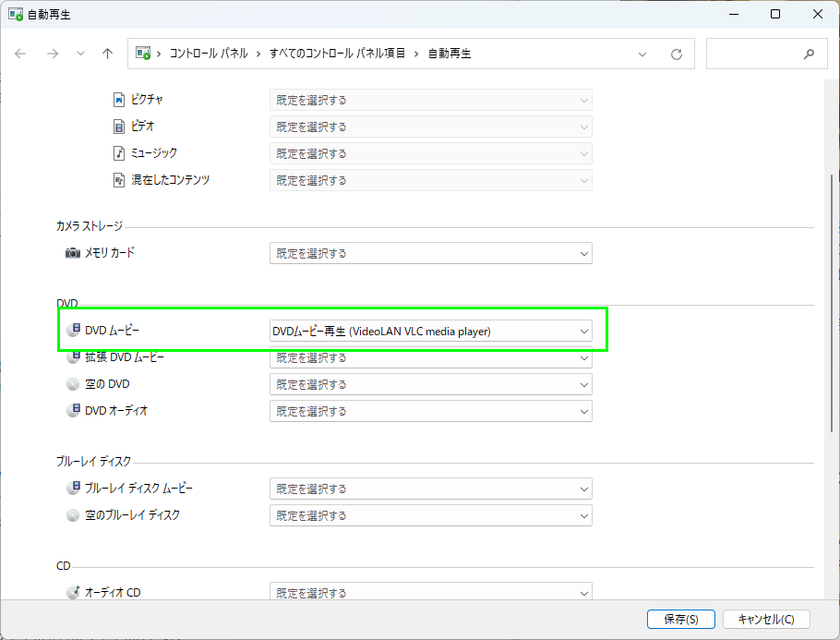
Task: Open the ビデオ default action dropdown
Action: (x=431, y=127)
